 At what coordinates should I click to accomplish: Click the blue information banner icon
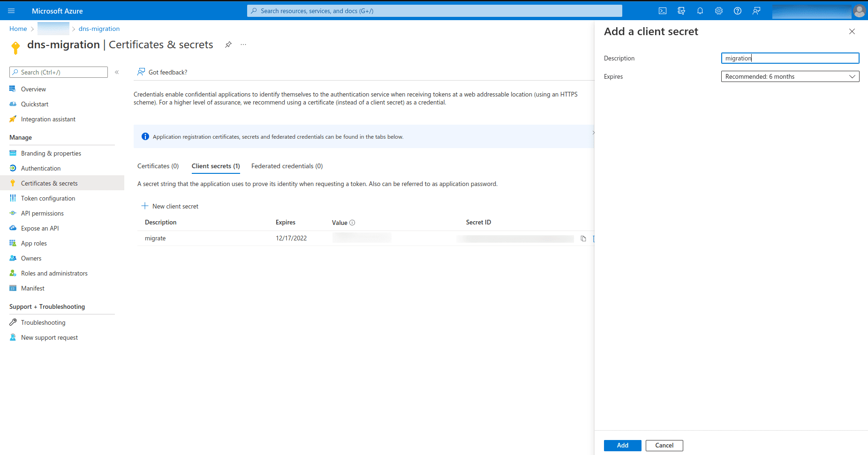(x=145, y=136)
